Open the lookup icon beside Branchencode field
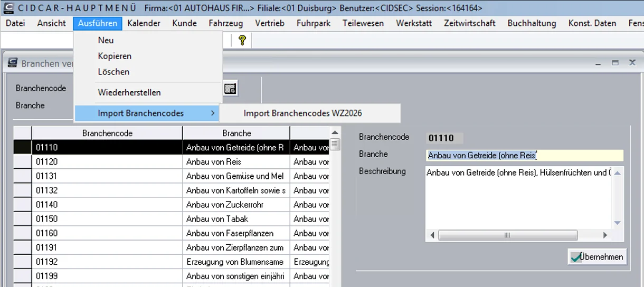This screenshot has height=287, width=644. [230, 89]
